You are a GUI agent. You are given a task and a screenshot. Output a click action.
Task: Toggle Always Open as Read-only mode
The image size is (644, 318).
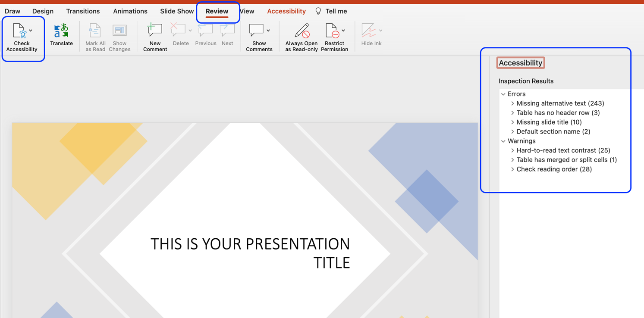[301, 37]
